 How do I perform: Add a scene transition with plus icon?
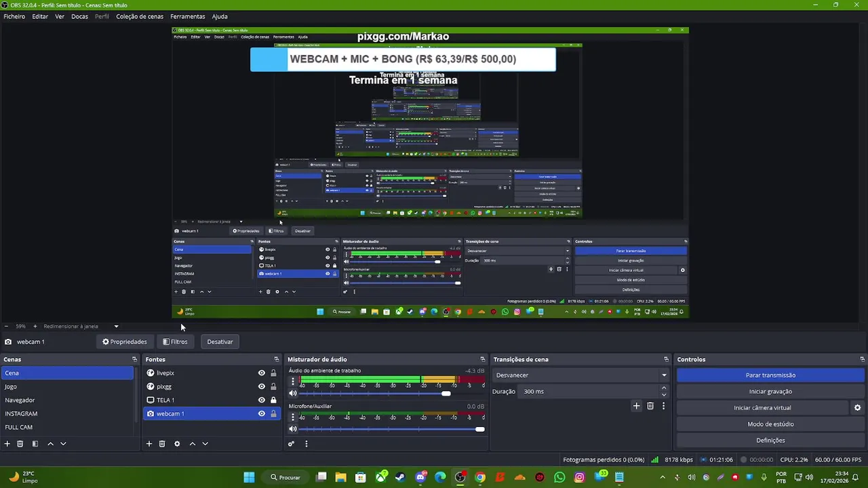pos(636,406)
